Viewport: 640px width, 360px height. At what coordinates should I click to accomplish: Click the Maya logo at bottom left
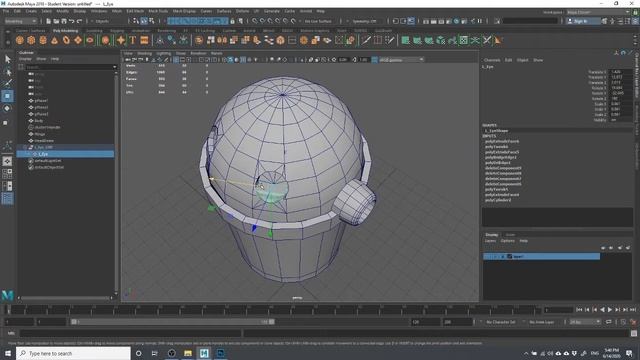tap(7, 295)
